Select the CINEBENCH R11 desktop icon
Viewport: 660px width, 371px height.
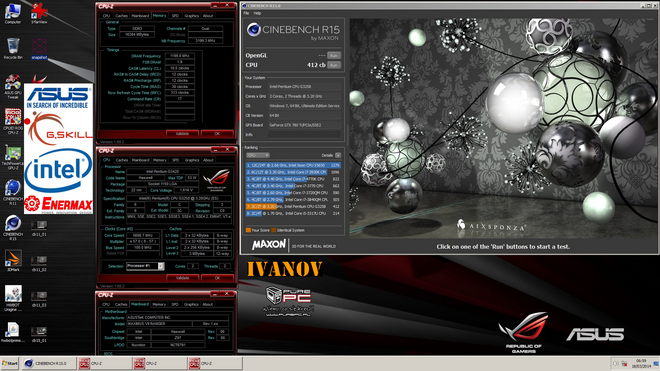[x=13, y=192]
